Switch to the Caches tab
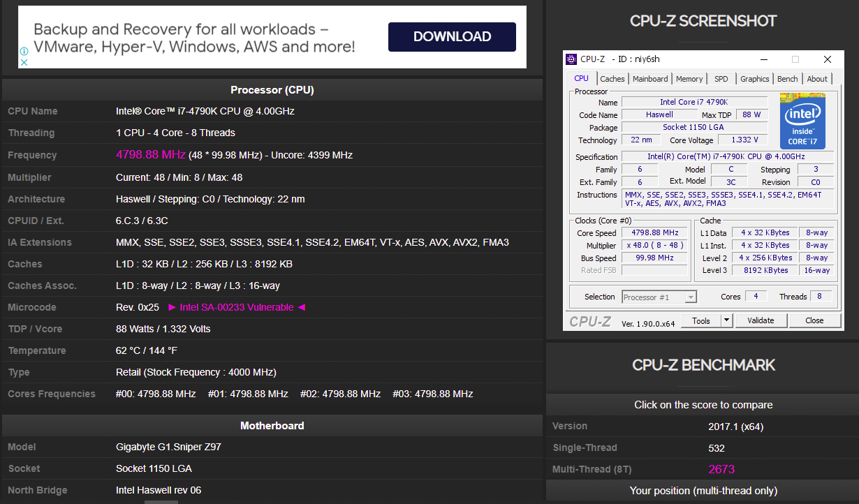This screenshot has width=859, height=504. (612, 79)
